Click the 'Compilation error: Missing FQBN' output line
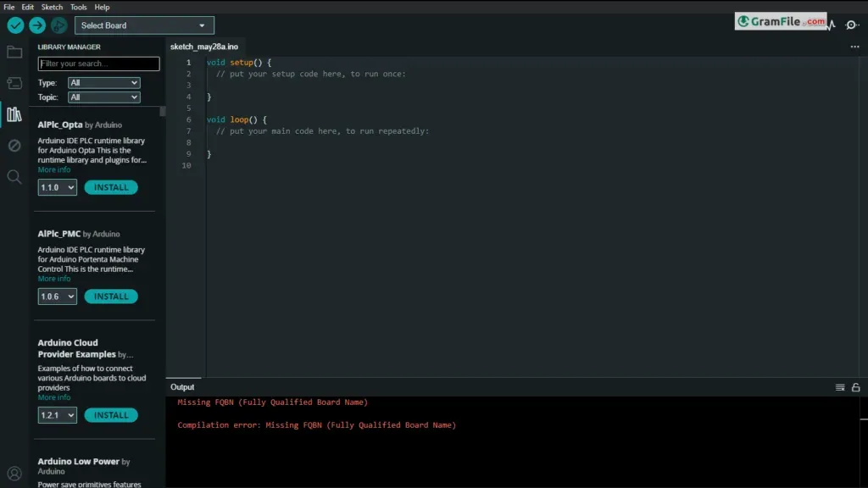The image size is (868, 488). [x=317, y=425]
